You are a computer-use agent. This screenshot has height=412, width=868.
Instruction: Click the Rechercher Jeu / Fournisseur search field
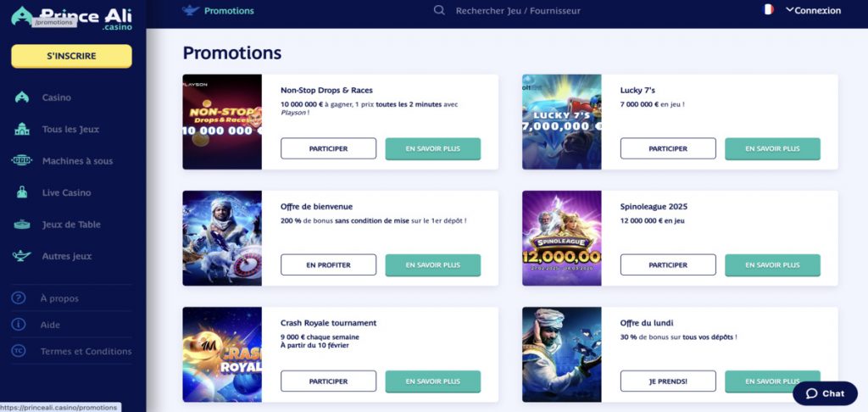tap(518, 11)
